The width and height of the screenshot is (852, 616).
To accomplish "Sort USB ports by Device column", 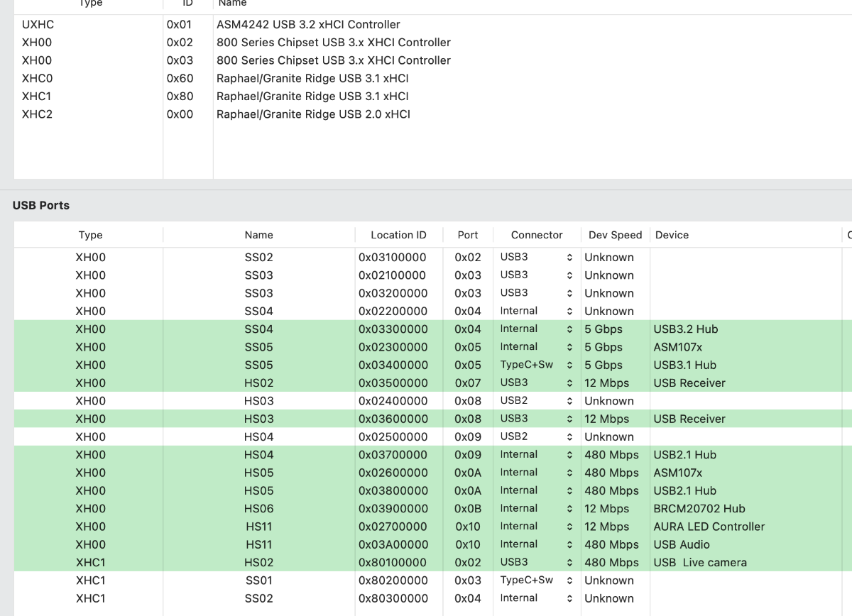I will click(x=672, y=235).
